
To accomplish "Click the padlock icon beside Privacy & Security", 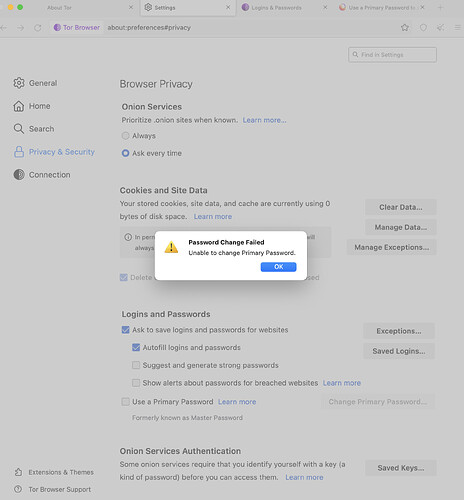I will [19, 152].
